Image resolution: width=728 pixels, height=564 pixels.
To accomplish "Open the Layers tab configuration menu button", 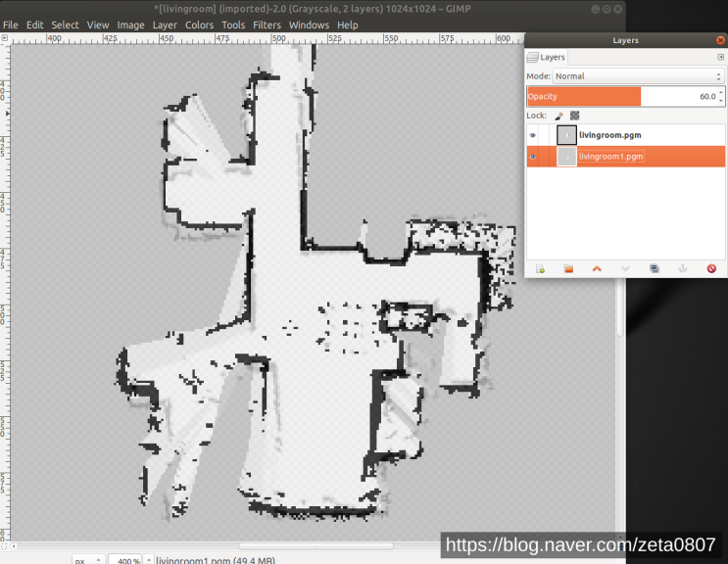I will click(x=720, y=57).
